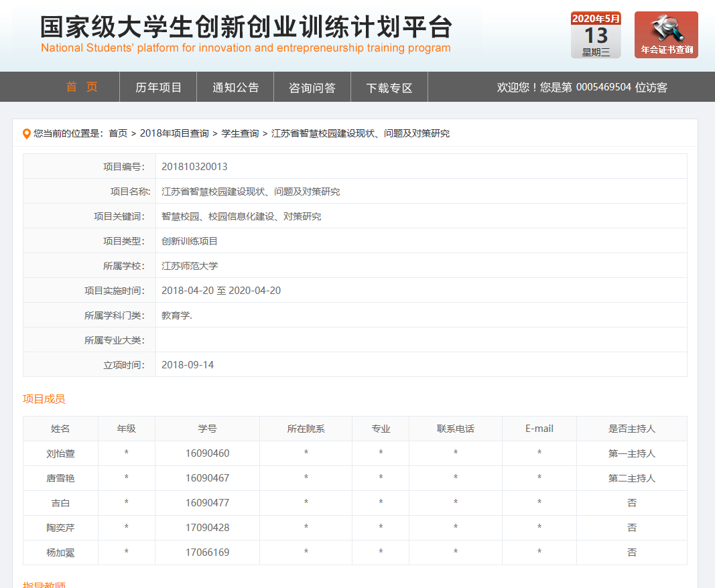Screen dimensions: 715x588
Task: Click the calendar date icon
Action: click(x=596, y=35)
